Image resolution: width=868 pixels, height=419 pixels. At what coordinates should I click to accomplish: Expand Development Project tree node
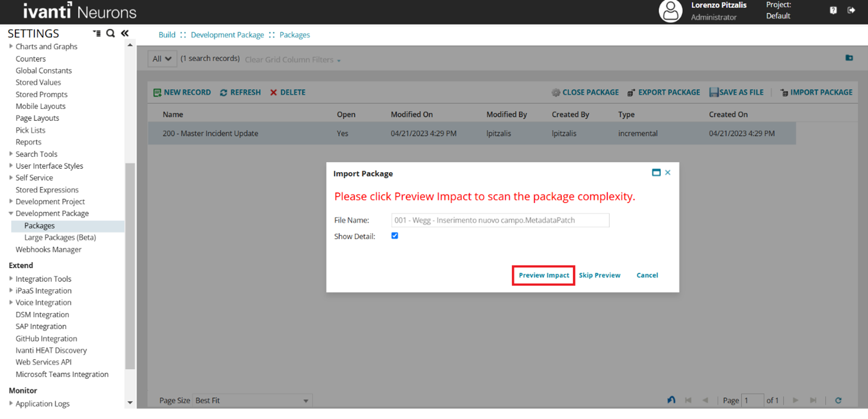click(x=11, y=201)
